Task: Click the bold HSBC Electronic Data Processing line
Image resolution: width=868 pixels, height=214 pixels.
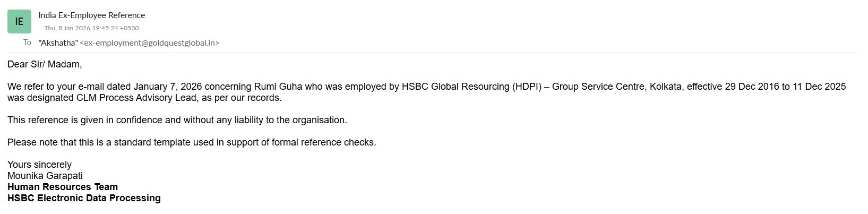Action: tap(84, 198)
